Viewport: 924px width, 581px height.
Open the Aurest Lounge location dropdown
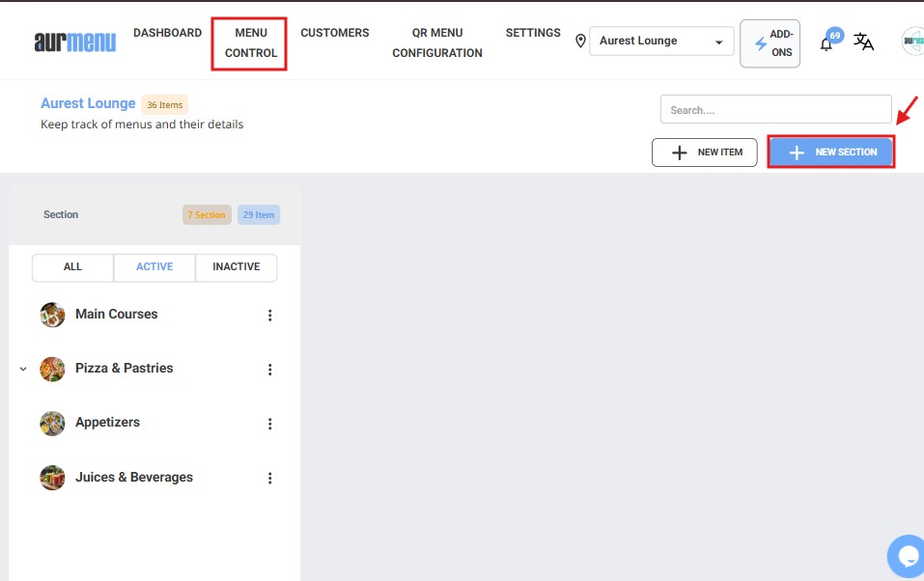[661, 41]
